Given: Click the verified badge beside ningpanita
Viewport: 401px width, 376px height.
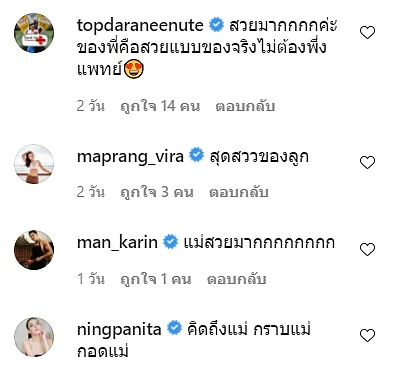Looking at the screenshot, I should coord(174,328).
